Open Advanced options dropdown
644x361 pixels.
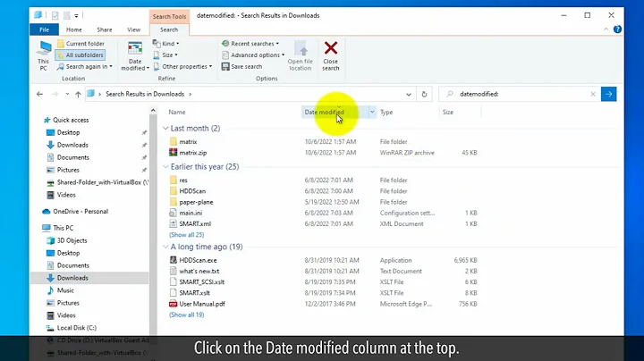253,55
